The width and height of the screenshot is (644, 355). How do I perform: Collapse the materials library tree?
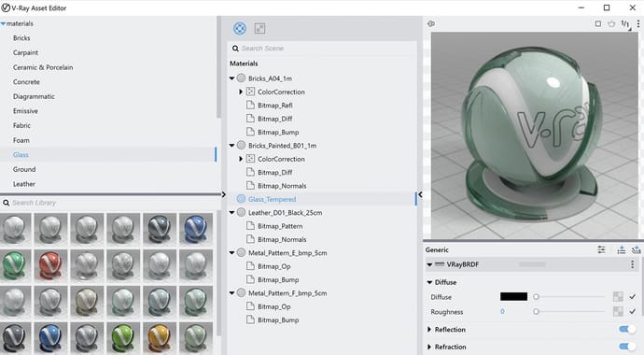point(4,24)
